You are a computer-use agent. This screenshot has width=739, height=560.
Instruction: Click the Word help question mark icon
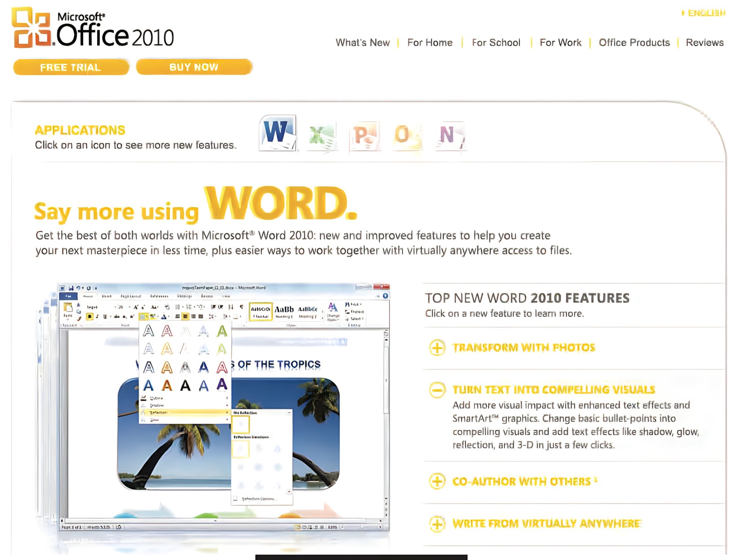tap(385, 296)
